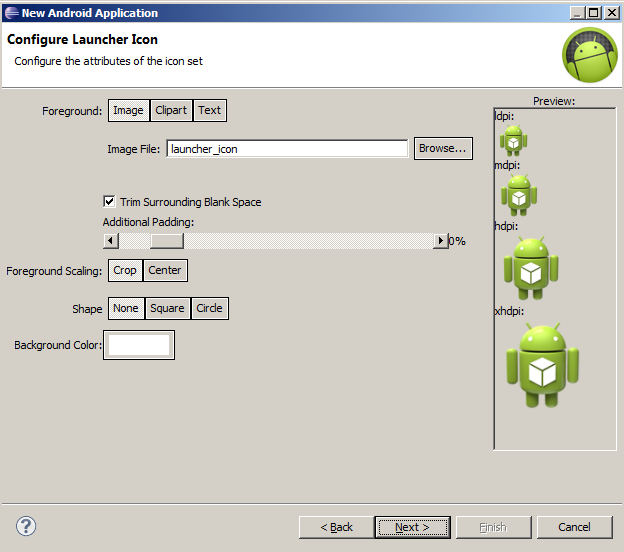Screen dimensions: 624x552
Task: Click the hdpi preview icon
Action: 531,268
